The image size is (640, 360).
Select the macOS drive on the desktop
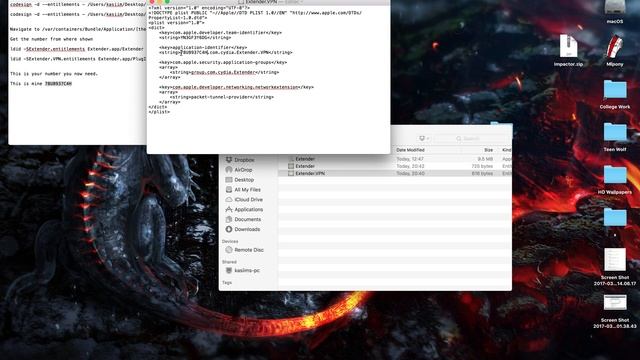click(615, 11)
